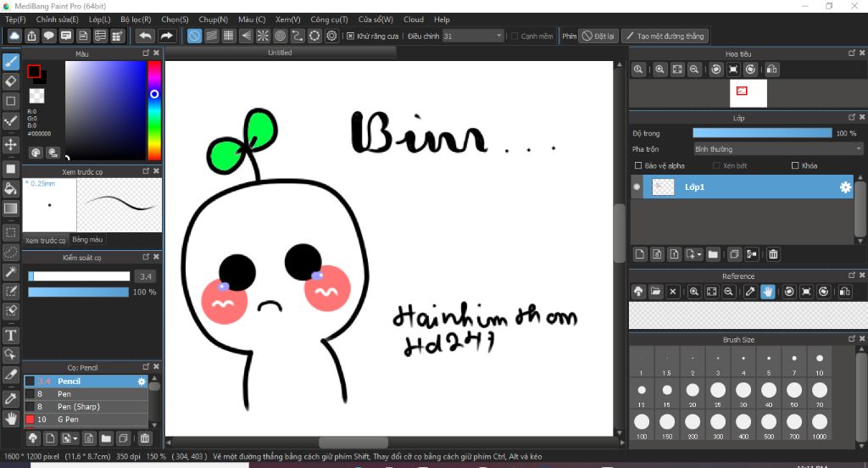This screenshot has width=868, height=468.
Task: Select the Pen (Sharp) brush
Action: 86,407
